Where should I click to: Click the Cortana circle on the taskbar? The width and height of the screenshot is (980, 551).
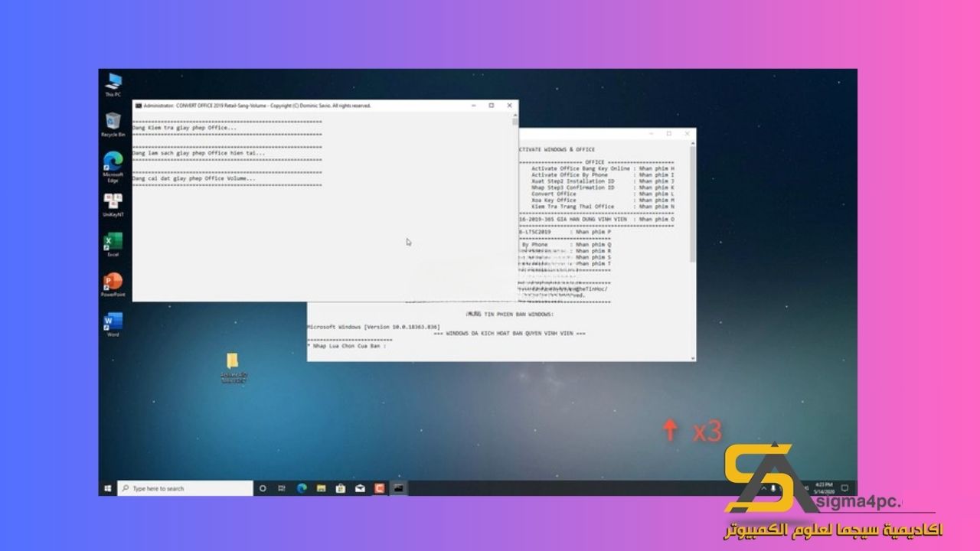263,488
